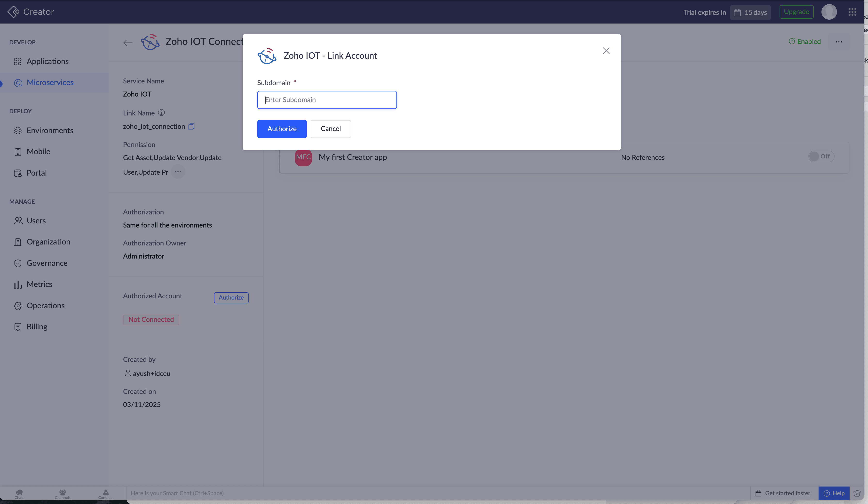868x504 pixels.
Task: Click the Authorize button in dialog
Action: coord(281,129)
